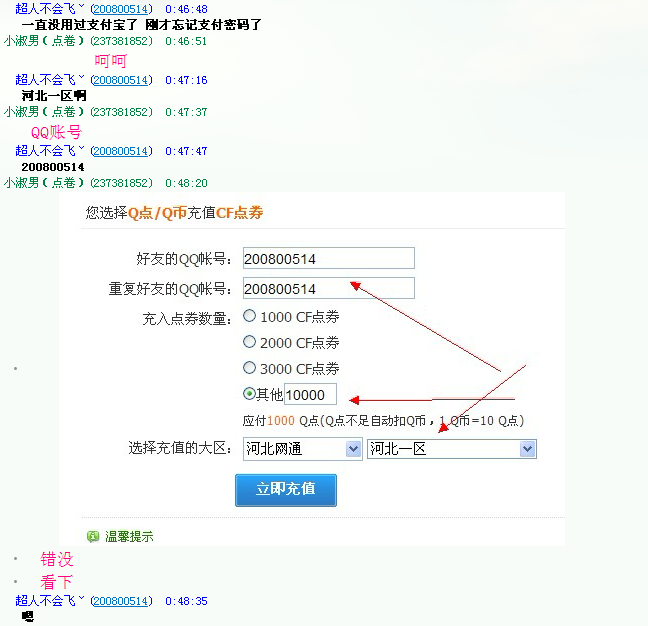This screenshot has width=648, height=626.
Task: Click the heading 您选择Q点/Q币充值CF点券
Action: pos(174,213)
